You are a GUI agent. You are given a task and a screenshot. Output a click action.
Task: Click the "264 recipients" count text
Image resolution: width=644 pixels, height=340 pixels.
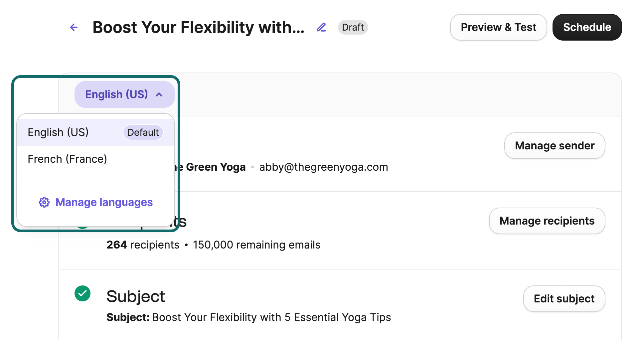tap(143, 245)
